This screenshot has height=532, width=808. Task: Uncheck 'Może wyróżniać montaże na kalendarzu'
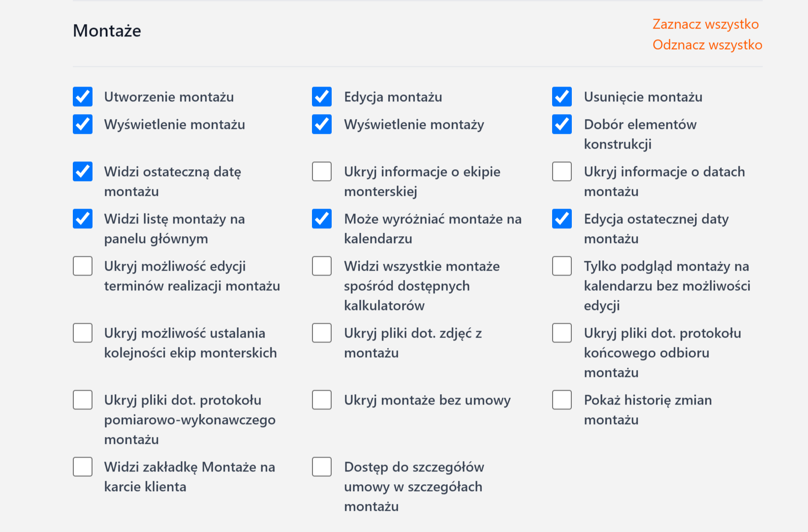coord(322,219)
